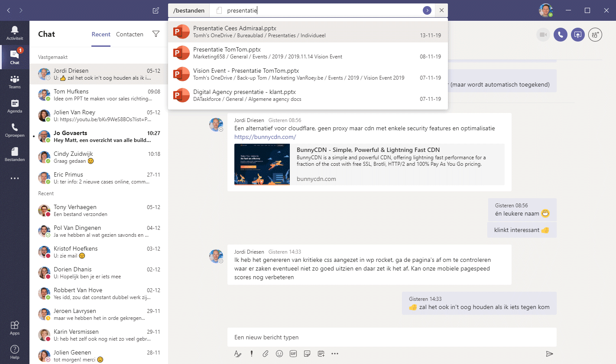Screen dimensions: 616x364
Task: Select the 'klinkt interessant' message
Action: [522, 230]
